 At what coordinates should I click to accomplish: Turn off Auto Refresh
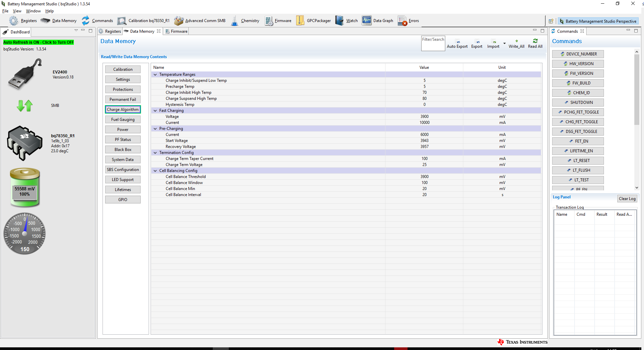[38, 42]
